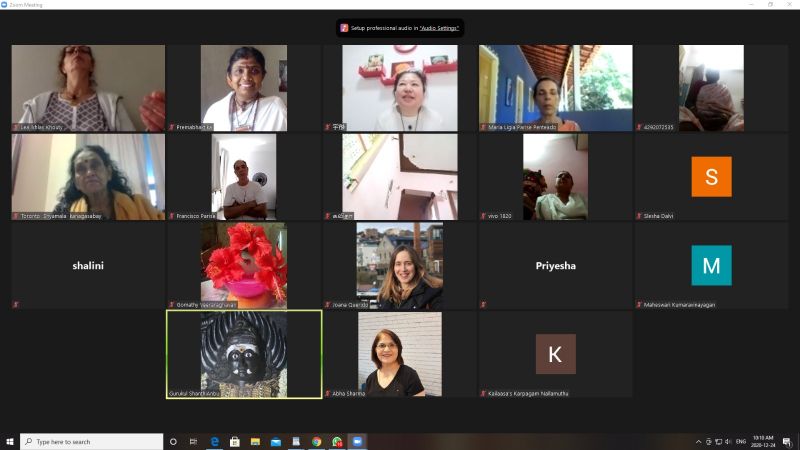
Task: Select Maheswari's teal M avatar tile
Action: (x=711, y=265)
